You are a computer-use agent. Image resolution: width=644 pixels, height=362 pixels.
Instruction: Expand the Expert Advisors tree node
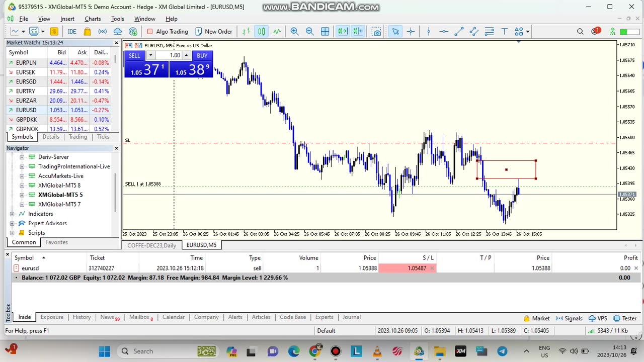point(12,223)
